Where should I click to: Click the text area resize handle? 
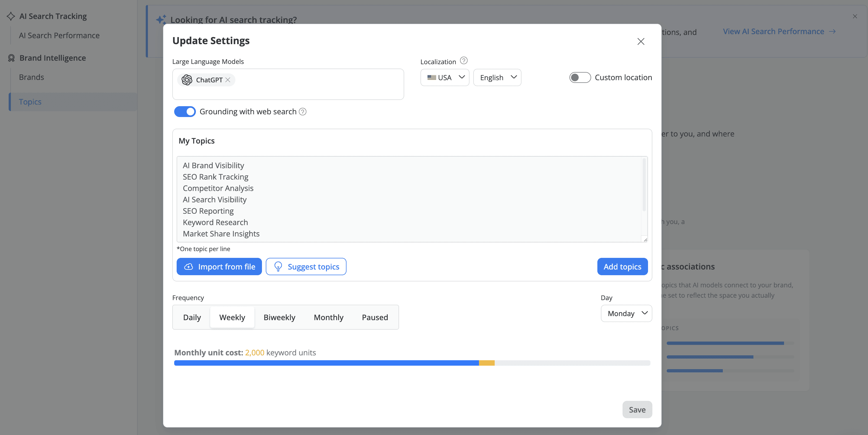(x=645, y=239)
